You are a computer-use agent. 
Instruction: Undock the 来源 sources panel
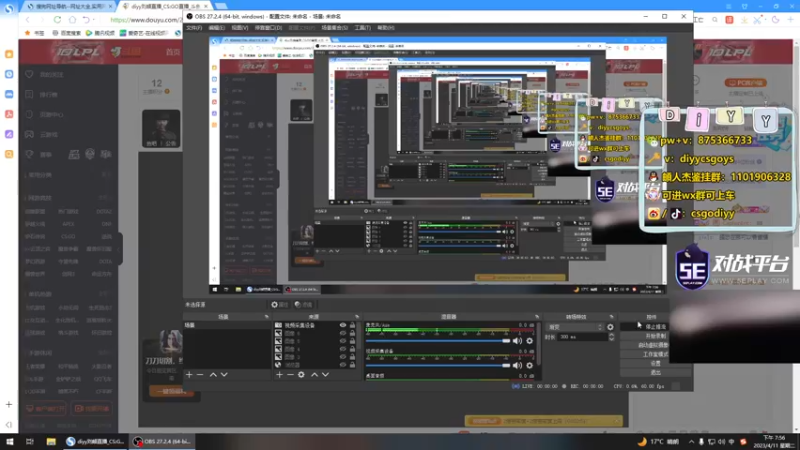click(357, 317)
